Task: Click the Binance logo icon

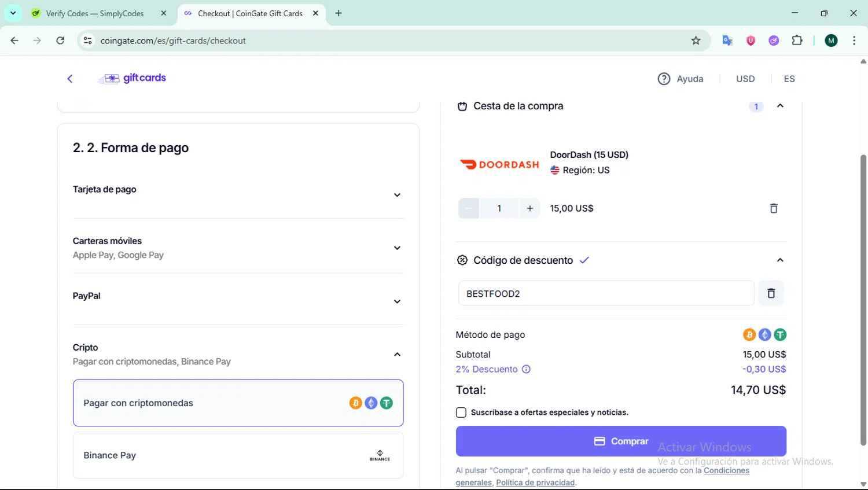Action: (x=380, y=455)
